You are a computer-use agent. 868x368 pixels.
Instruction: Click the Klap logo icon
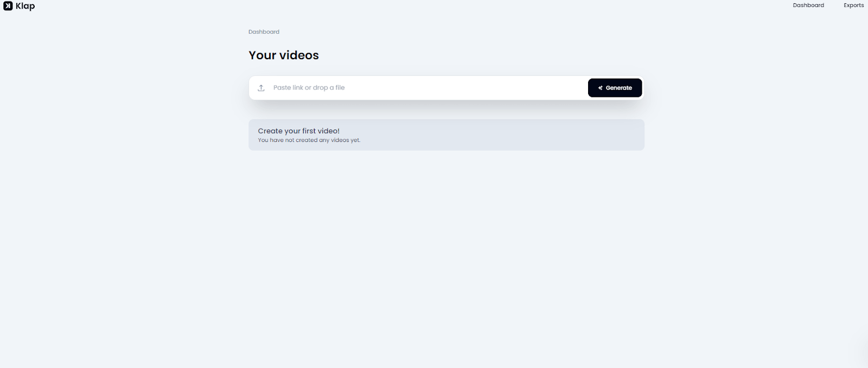(8, 6)
